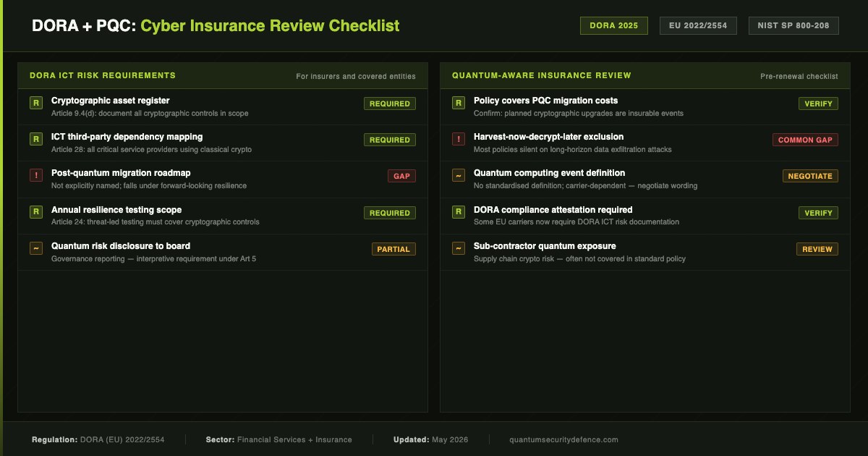Viewport: 868px width, 456px height.
Task: Click the 'Supply chain crypto risk' description
Action: (579, 259)
